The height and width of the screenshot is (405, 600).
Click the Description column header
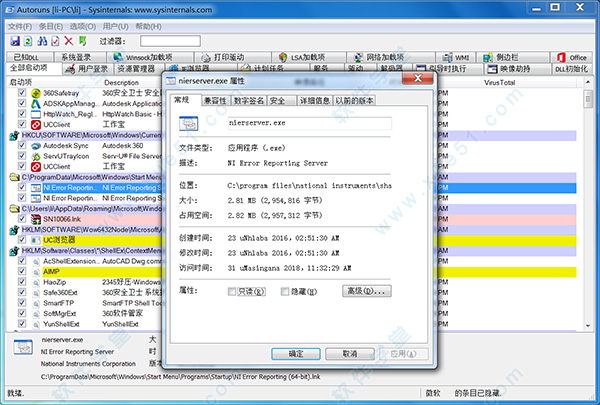click(x=121, y=82)
